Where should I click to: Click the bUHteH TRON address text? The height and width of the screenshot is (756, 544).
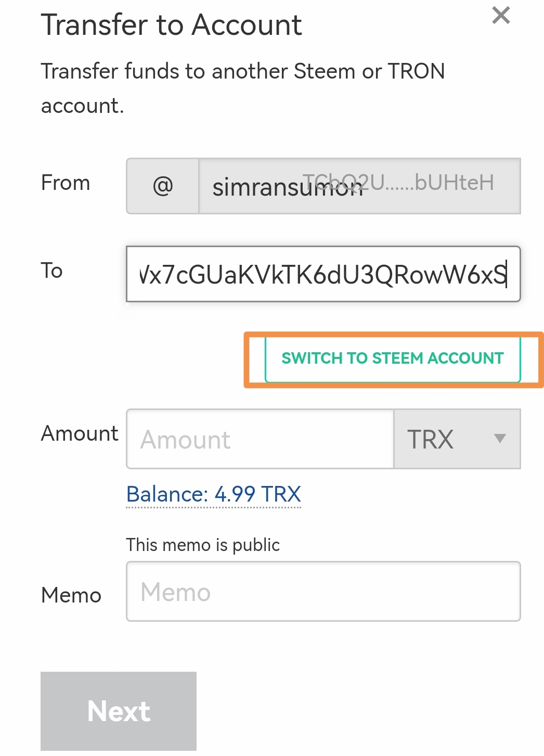[398, 182]
